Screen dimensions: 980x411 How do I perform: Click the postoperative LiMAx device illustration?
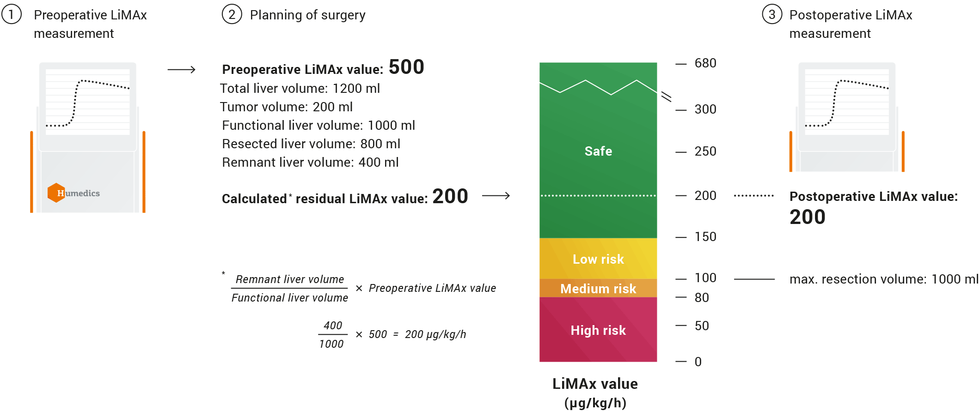coord(847,117)
